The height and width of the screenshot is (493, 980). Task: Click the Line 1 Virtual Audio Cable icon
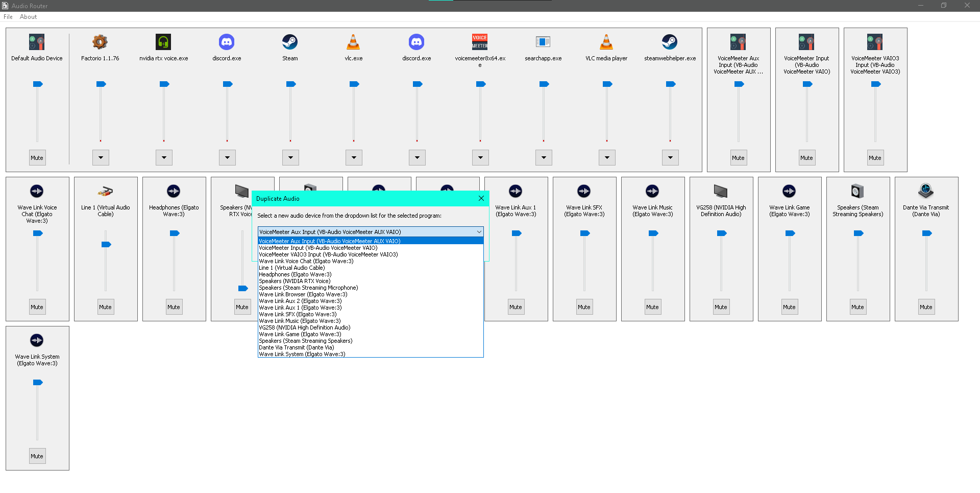pyautogui.click(x=105, y=191)
